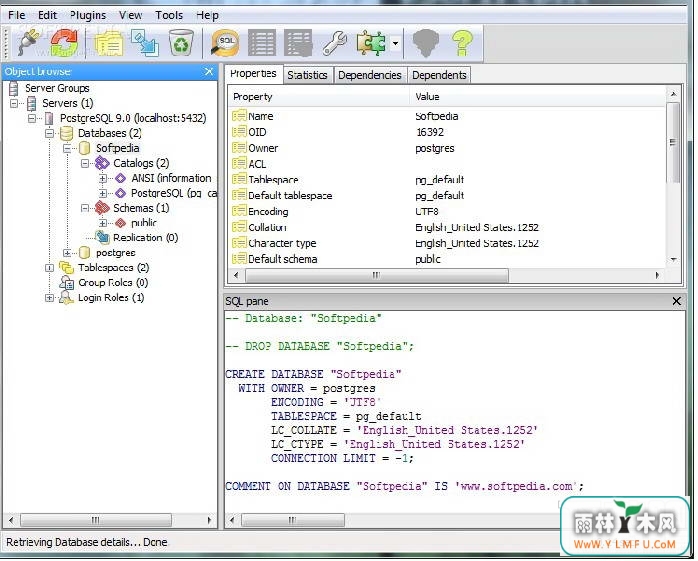This screenshot has width=698, height=561.
Task: Click the Add server connection plug icon
Action: (x=28, y=43)
